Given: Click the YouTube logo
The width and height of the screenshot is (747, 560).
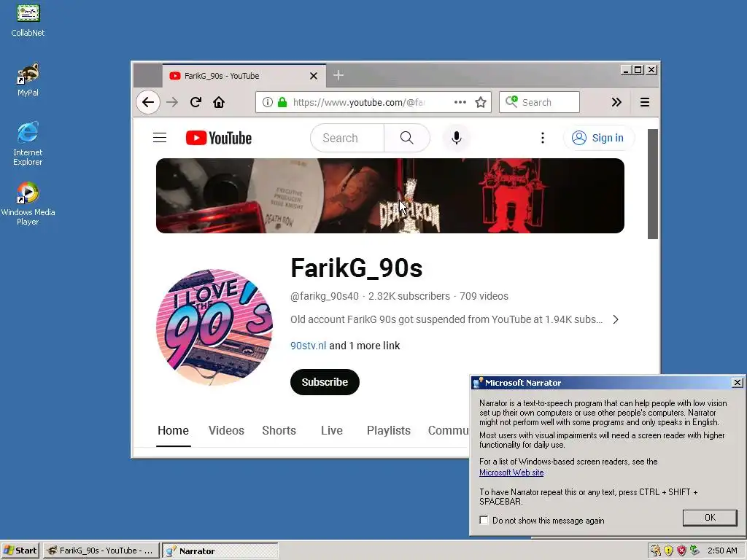Looking at the screenshot, I should (x=219, y=138).
